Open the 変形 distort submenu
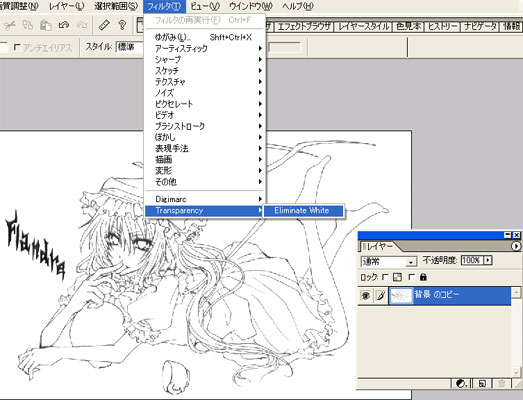Screen dimensions: 523x400 [204, 171]
